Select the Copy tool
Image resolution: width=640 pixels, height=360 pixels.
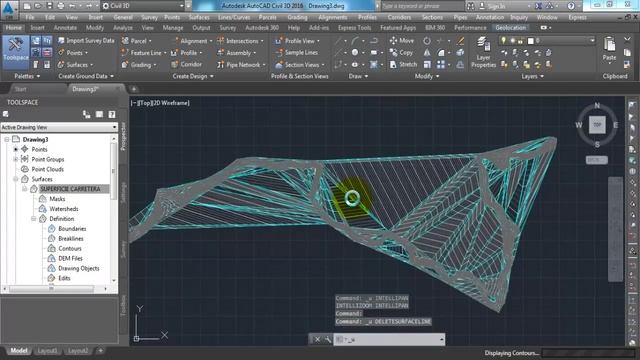coord(401,53)
